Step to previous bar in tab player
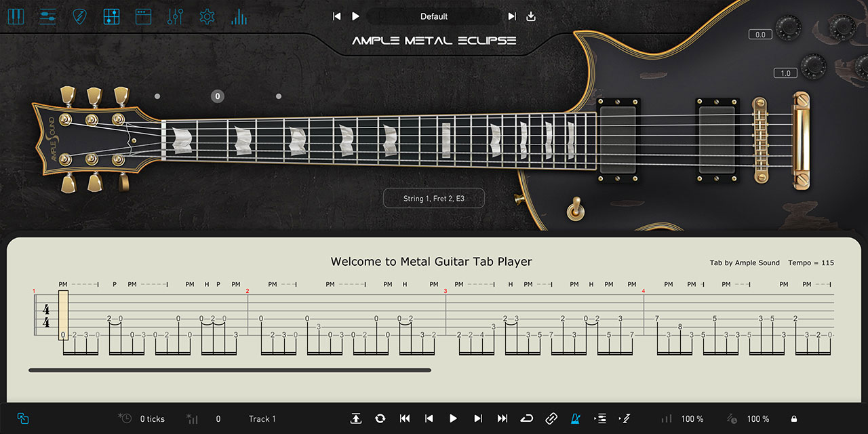 (429, 418)
